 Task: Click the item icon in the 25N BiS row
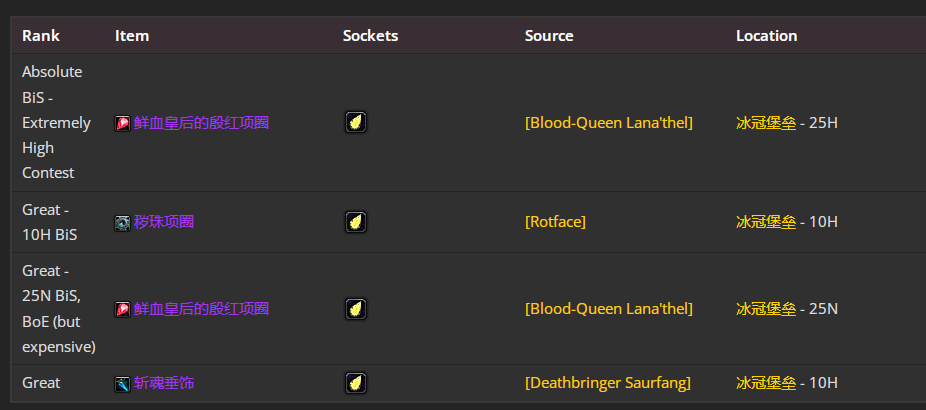(123, 309)
